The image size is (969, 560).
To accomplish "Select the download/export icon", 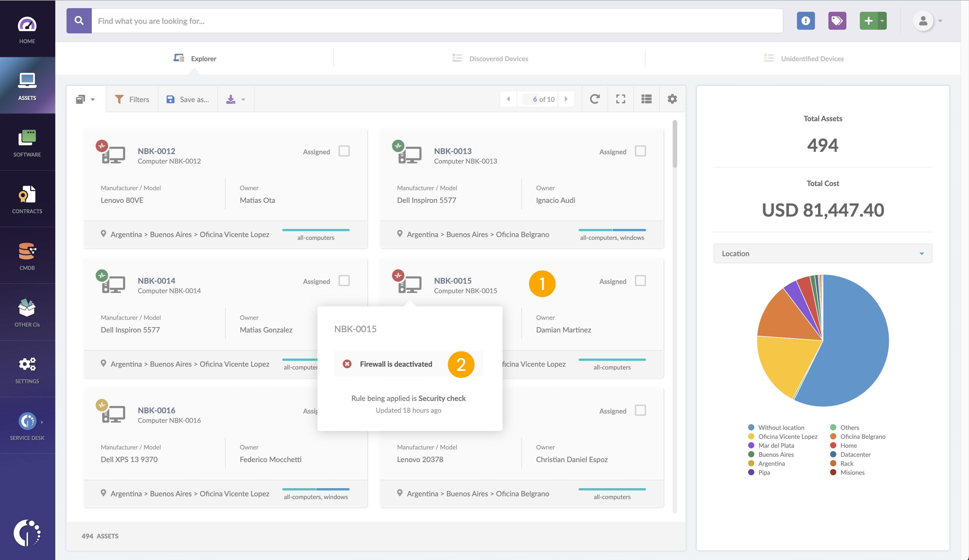I will point(231,99).
